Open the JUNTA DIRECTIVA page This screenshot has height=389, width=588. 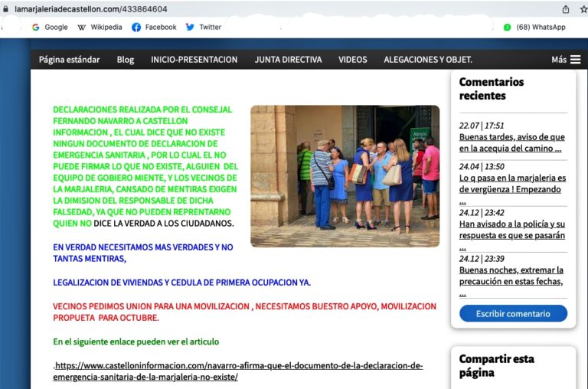(x=288, y=60)
